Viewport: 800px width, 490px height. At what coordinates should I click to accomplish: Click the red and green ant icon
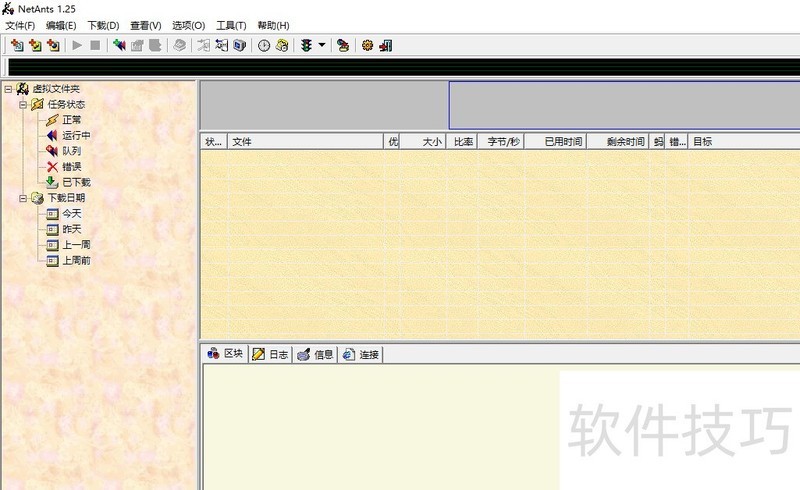tap(343, 45)
